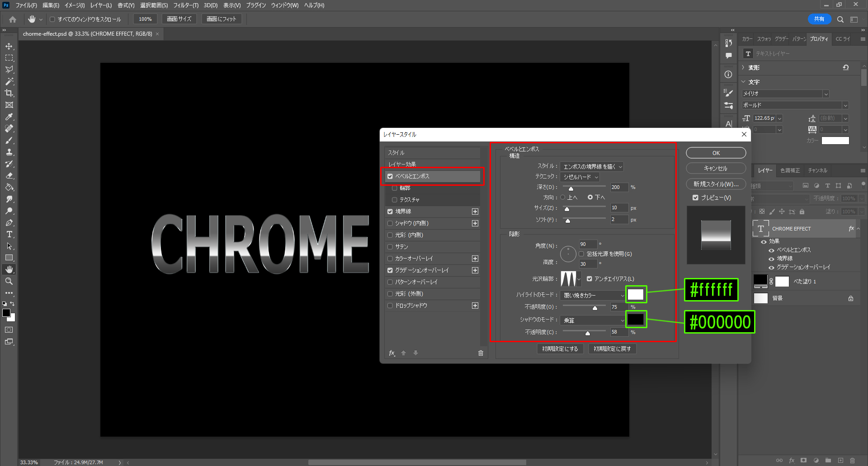
Task: Switch to the チャンネル tab
Action: point(817,170)
